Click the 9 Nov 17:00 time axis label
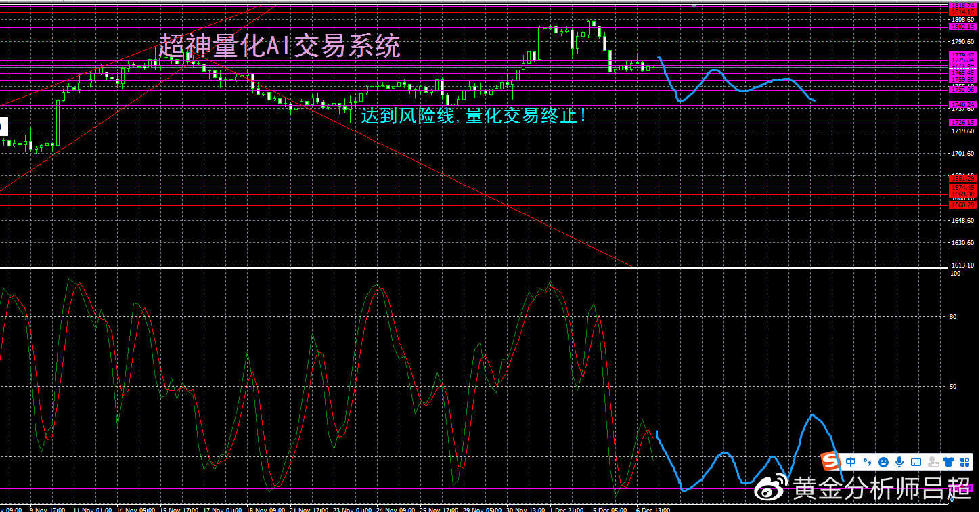The image size is (980, 512). (x=47, y=509)
